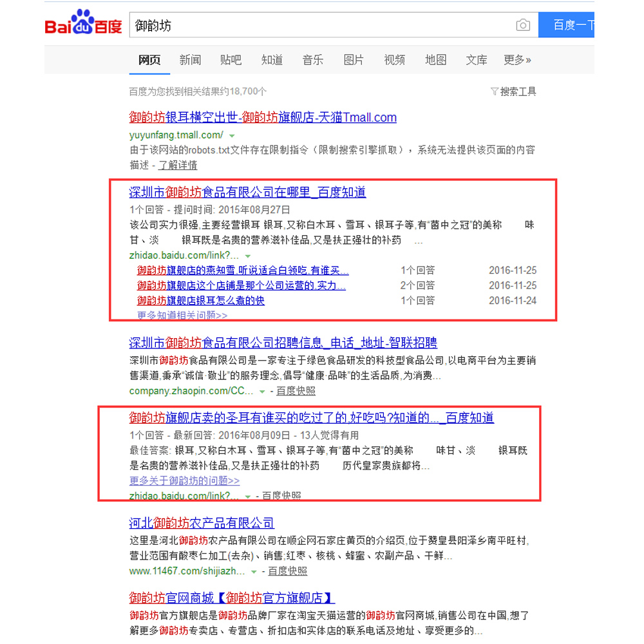644x644 pixels.
Task: Switch to the 地图 tab
Action: coord(436,60)
